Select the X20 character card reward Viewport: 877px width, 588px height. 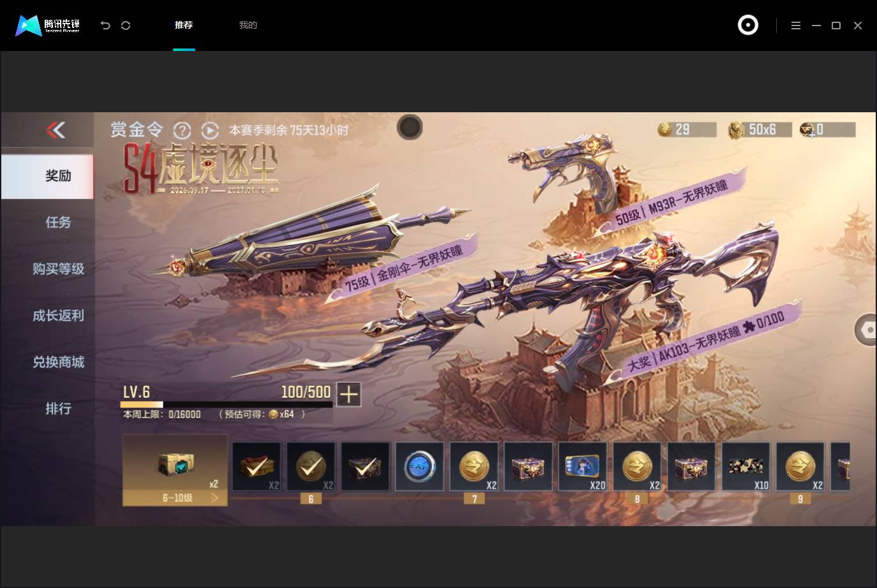pos(583,467)
